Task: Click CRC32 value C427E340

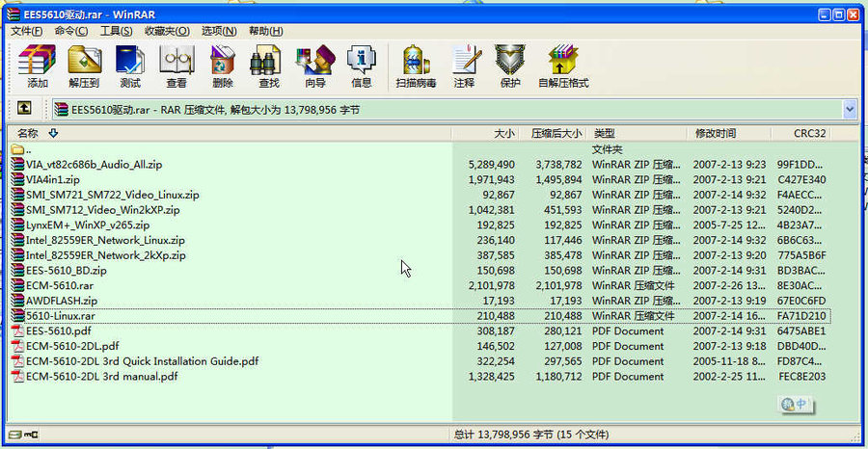Action: [x=801, y=180]
